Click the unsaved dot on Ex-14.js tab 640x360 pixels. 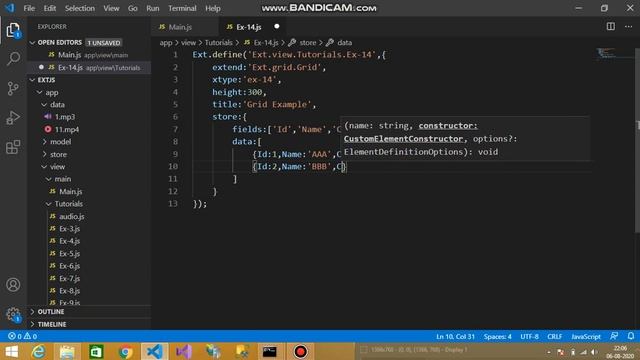277,27
